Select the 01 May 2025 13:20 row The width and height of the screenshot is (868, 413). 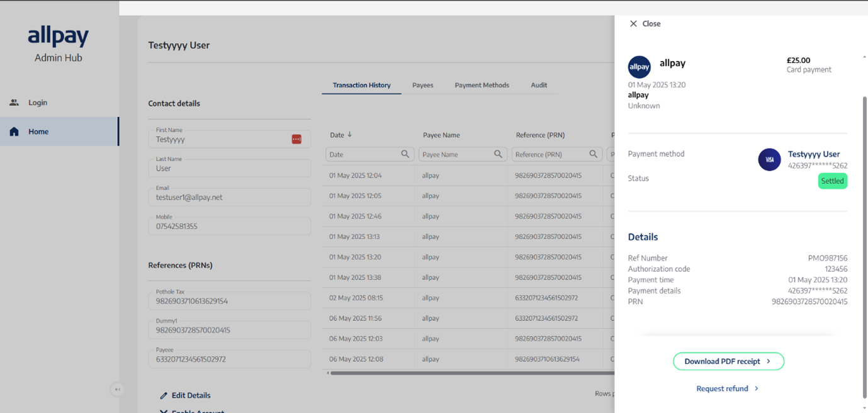469,257
